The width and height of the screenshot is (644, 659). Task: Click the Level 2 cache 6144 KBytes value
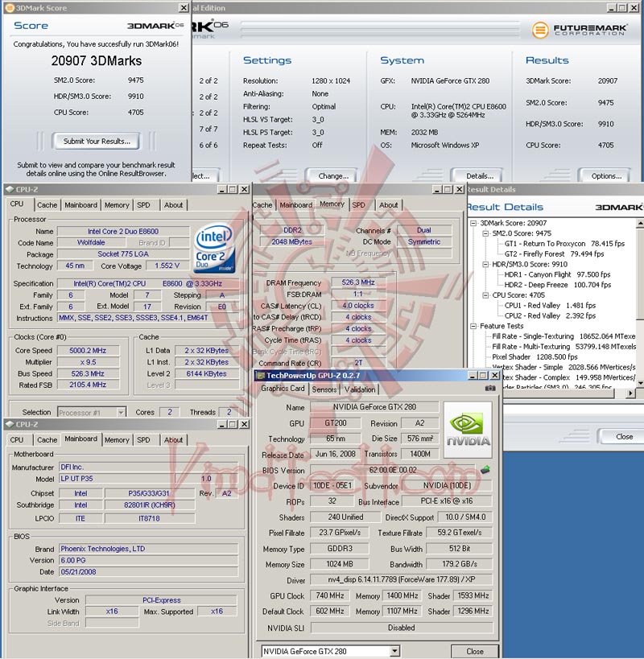point(206,373)
